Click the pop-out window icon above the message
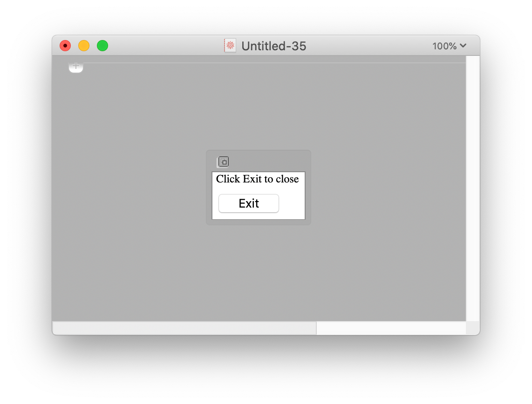The image size is (532, 404). [x=223, y=162]
